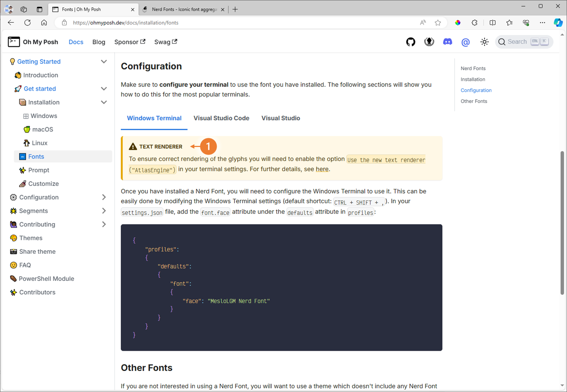Jump to Installation in table of contents
567x392 pixels.
473,79
